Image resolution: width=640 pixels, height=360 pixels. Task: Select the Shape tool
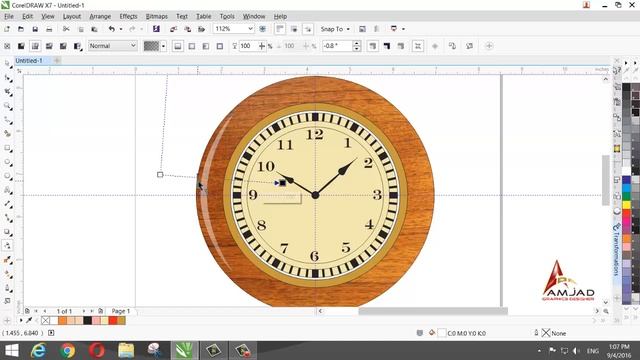click(x=7, y=78)
